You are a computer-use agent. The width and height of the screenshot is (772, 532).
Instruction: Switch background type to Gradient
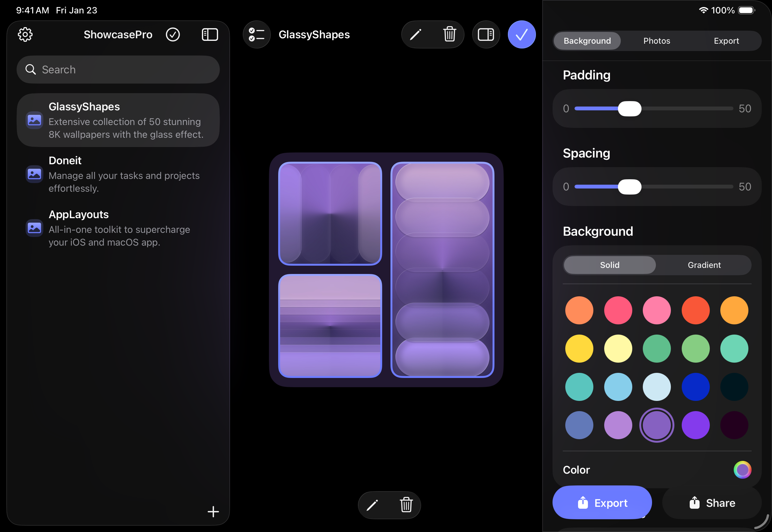[704, 265]
